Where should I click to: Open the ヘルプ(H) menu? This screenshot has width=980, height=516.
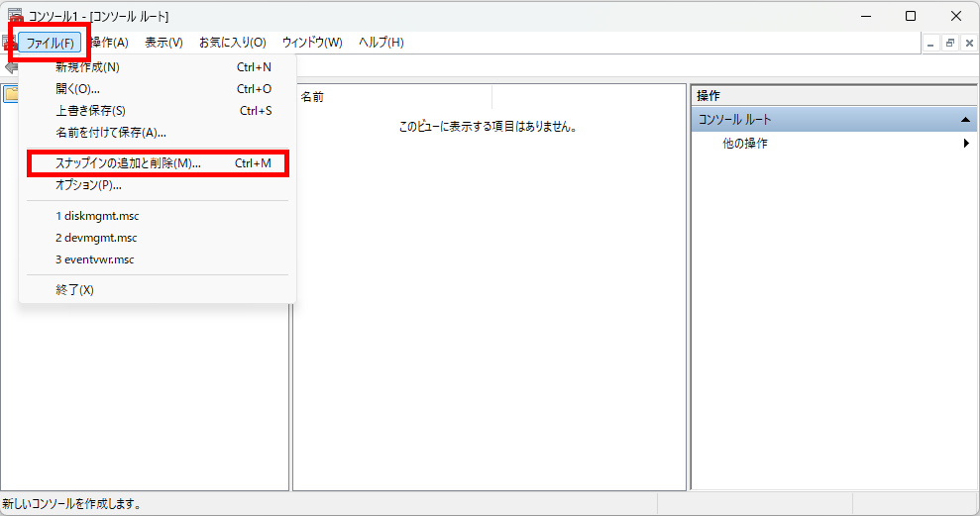[x=381, y=43]
